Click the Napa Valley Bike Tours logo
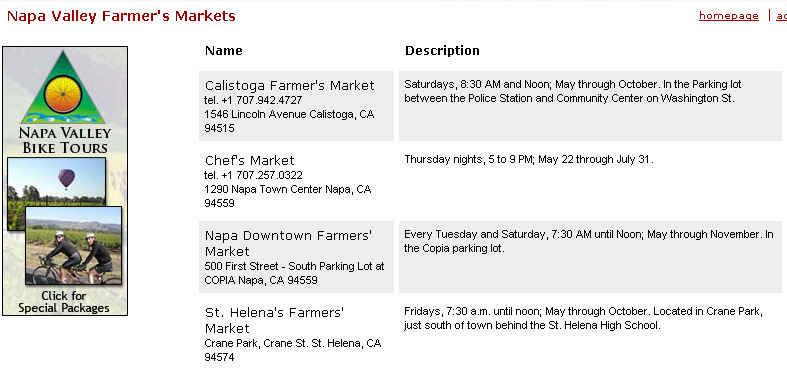 click(65, 102)
